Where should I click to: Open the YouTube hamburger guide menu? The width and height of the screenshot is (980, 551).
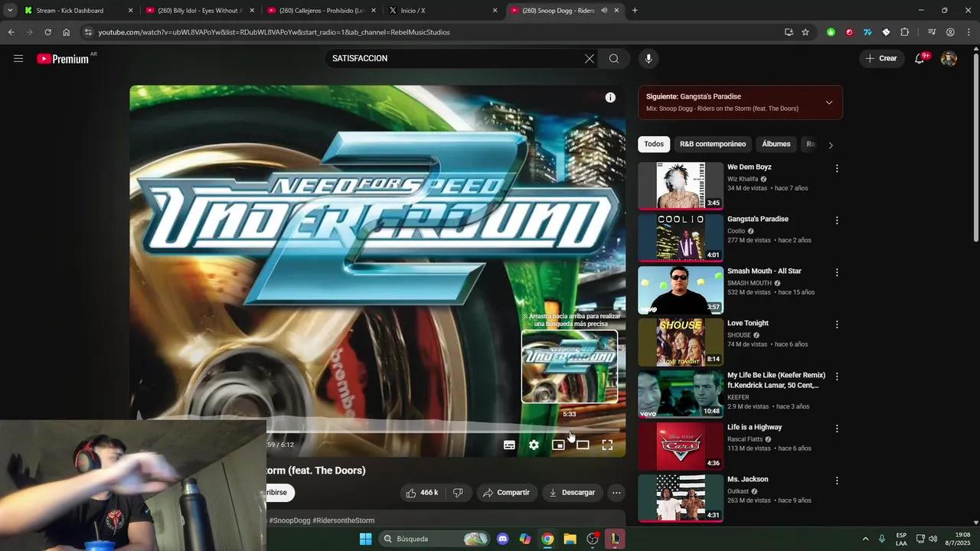tap(18, 58)
